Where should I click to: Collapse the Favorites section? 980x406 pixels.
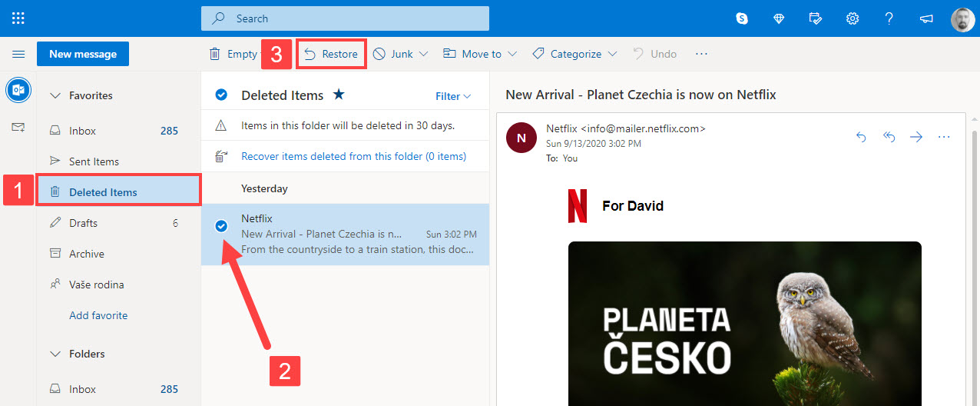(x=55, y=96)
